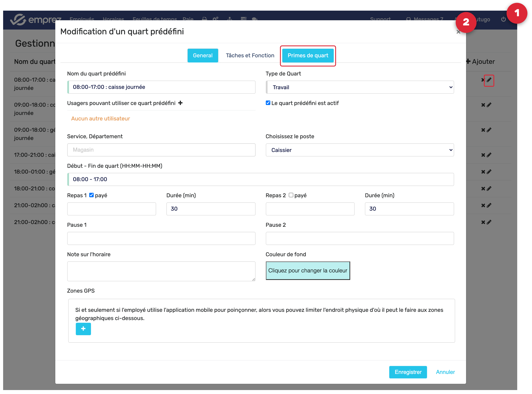Add a GPS zone with plus button
532x394 pixels.
pyautogui.click(x=83, y=329)
